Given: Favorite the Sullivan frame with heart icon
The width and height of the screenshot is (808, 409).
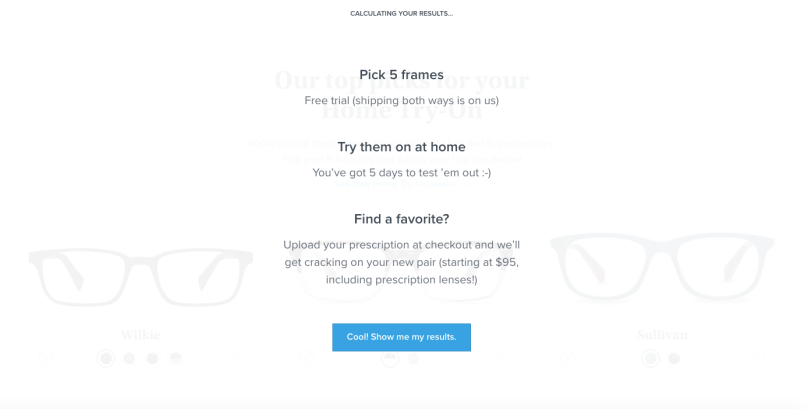Looking at the screenshot, I should pos(758,357).
